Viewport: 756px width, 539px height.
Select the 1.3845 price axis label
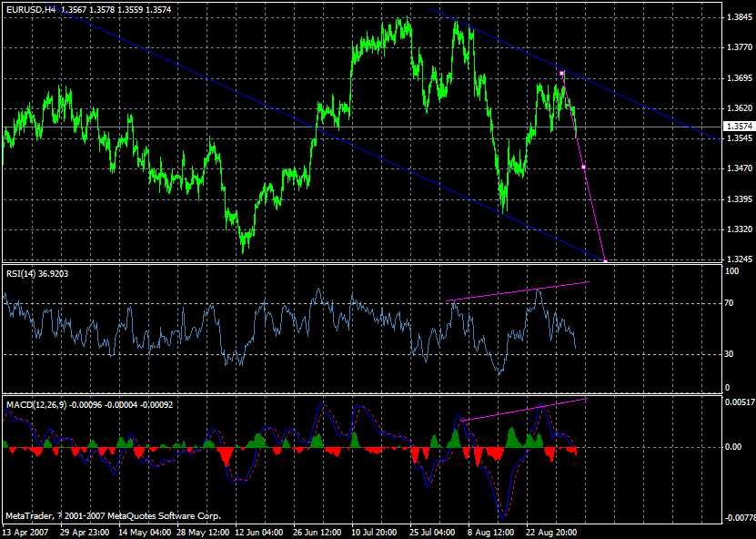pyautogui.click(x=739, y=17)
